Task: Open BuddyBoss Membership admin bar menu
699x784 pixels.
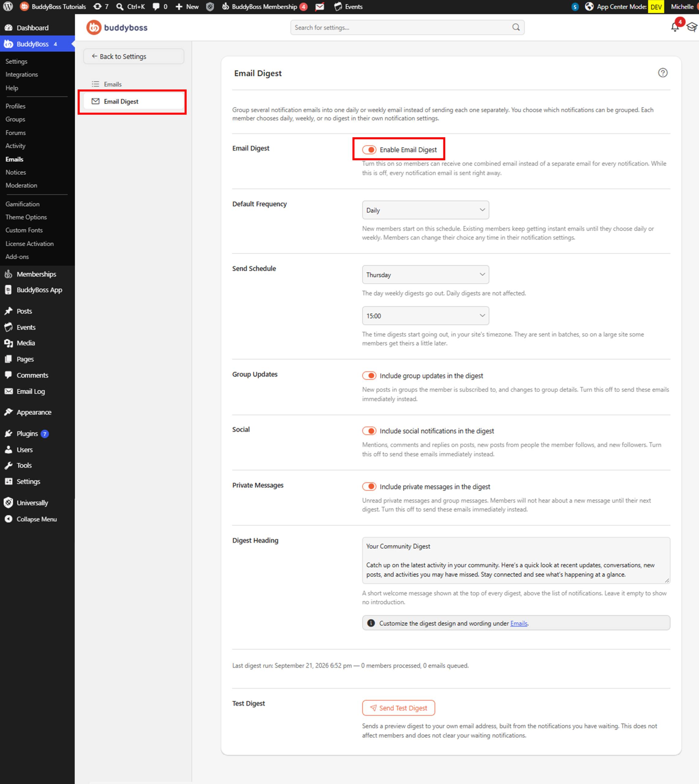Action: coord(265,6)
